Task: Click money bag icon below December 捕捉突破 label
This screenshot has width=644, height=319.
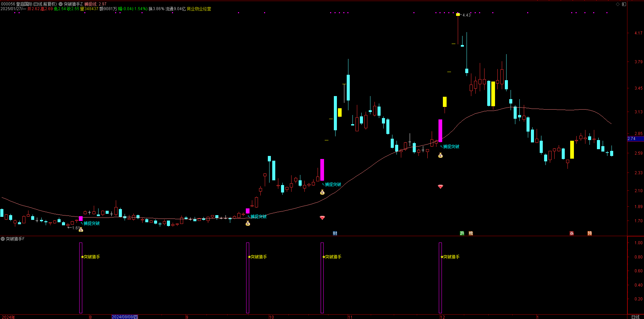Action: click(441, 155)
